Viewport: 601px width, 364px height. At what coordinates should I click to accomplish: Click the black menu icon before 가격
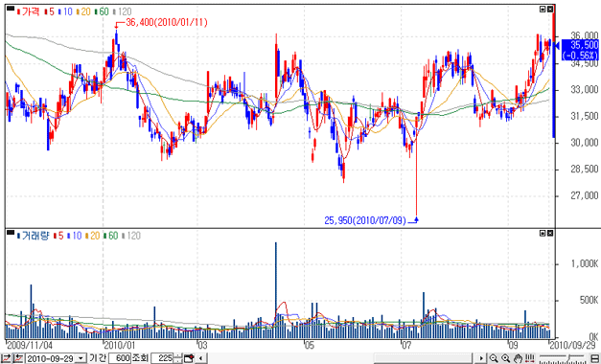(x=11, y=9)
